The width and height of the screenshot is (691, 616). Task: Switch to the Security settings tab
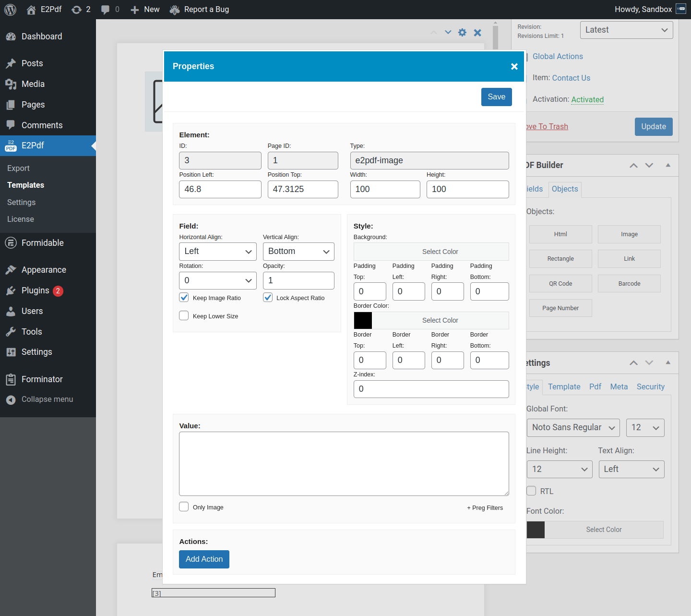[x=650, y=387]
